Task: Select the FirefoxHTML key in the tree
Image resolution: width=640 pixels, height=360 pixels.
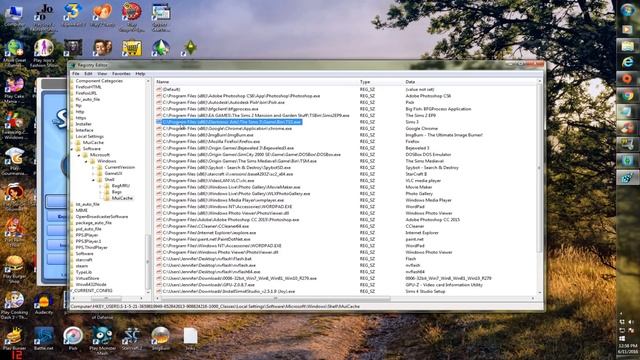Action: pyautogui.click(x=89, y=87)
